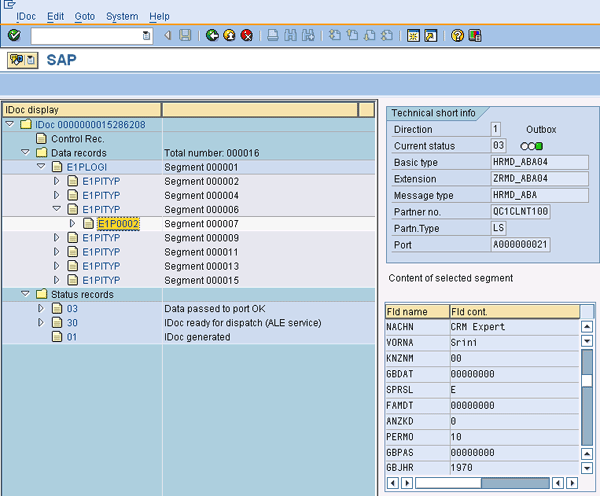The image size is (600, 496).
Task: Click the Customize Local Layout icon
Action: click(x=474, y=35)
